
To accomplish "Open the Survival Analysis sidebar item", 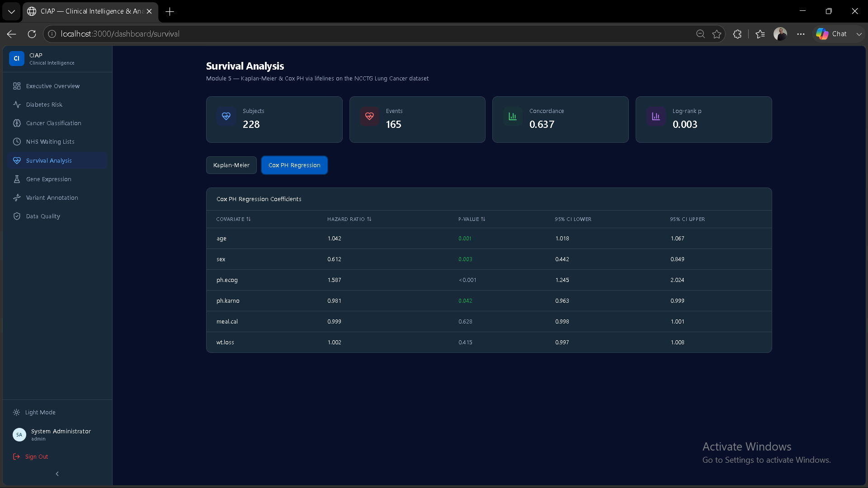I will pos(57,160).
